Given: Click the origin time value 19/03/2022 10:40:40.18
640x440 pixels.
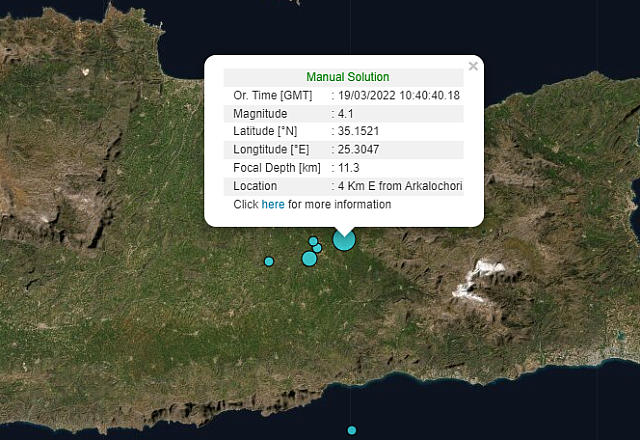Looking at the screenshot, I should coord(399,95).
